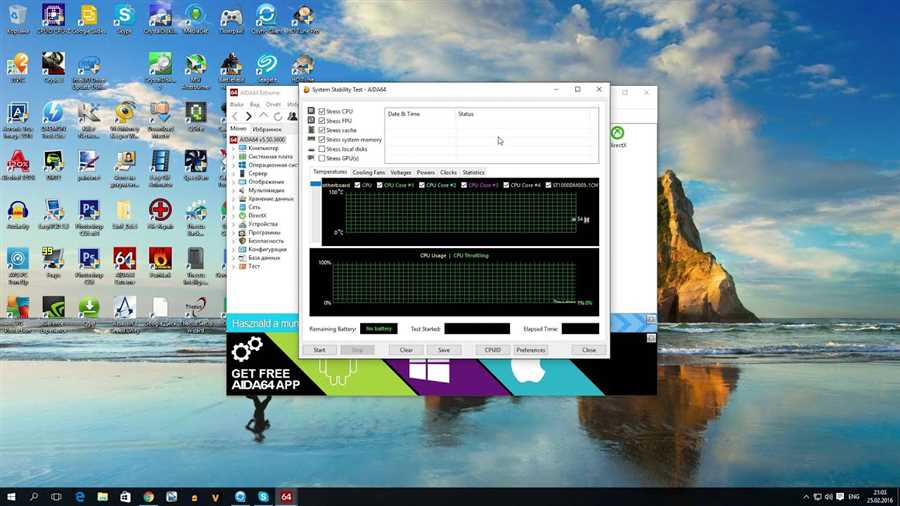Go back in AIDA64 Extreme toolbar
900x506 pixels.
(235, 116)
